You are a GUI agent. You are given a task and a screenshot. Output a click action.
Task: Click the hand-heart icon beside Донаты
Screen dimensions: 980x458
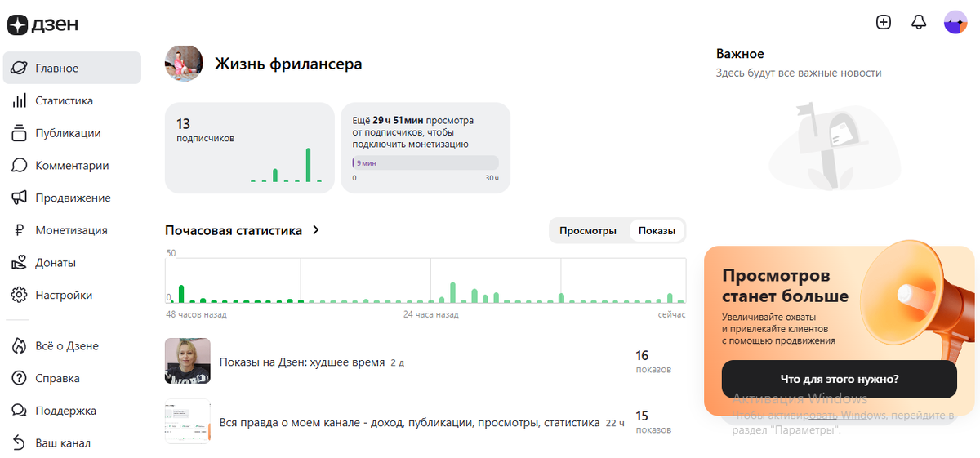pyautogui.click(x=19, y=263)
